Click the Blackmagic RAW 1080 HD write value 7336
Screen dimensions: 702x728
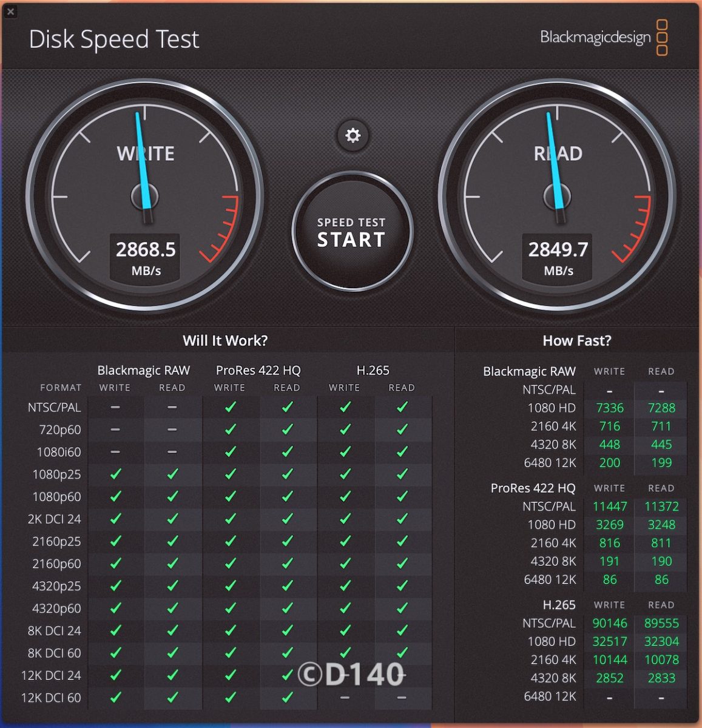point(609,408)
